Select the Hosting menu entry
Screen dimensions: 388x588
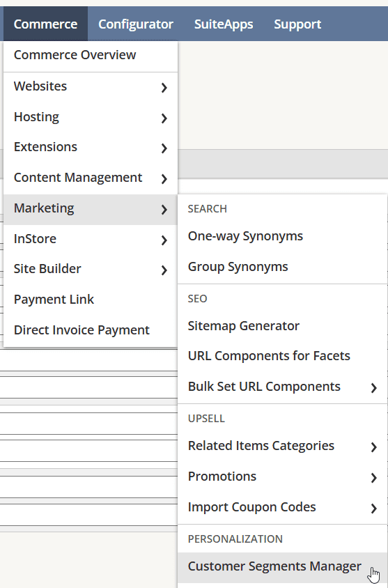(91, 117)
